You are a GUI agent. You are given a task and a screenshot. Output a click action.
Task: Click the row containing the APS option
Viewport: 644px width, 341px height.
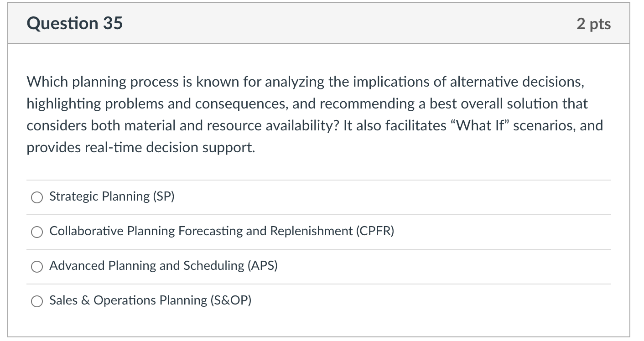coord(228,266)
